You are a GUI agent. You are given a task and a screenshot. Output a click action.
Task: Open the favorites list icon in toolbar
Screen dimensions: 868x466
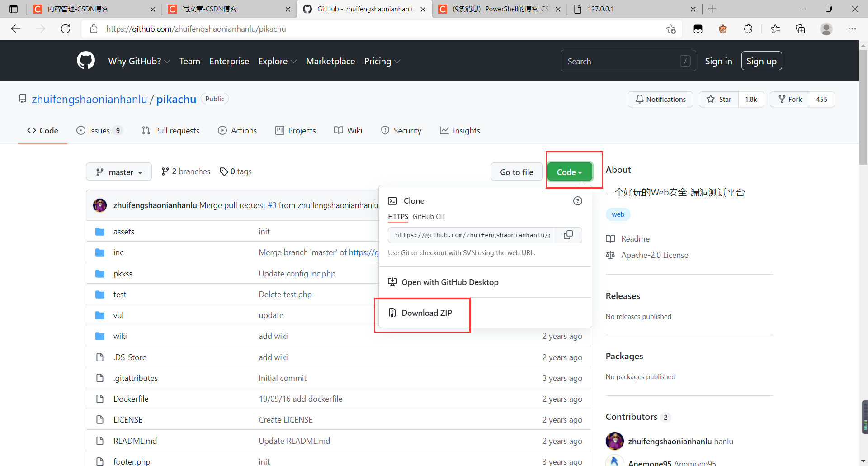(775, 29)
